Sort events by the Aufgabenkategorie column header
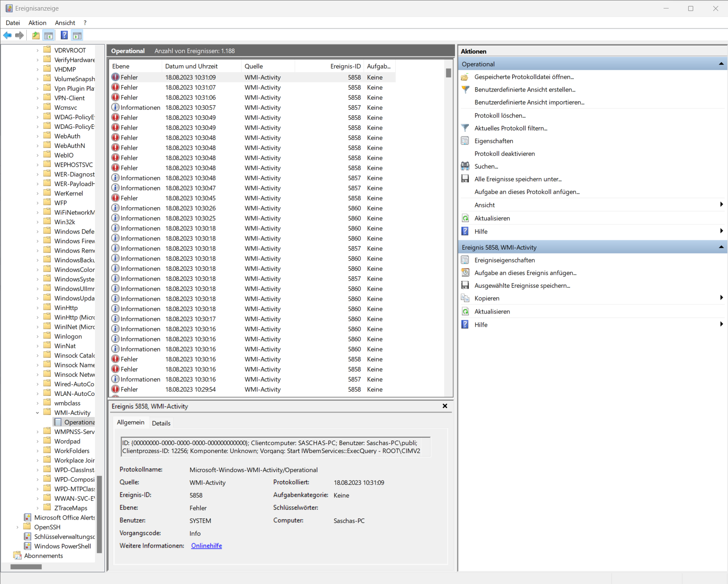 [380, 66]
